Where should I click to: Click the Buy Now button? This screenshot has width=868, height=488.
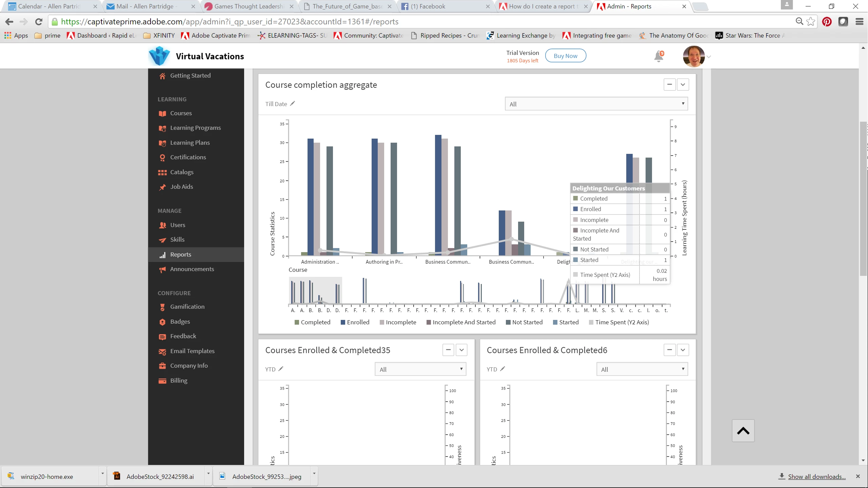(x=565, y=56)
